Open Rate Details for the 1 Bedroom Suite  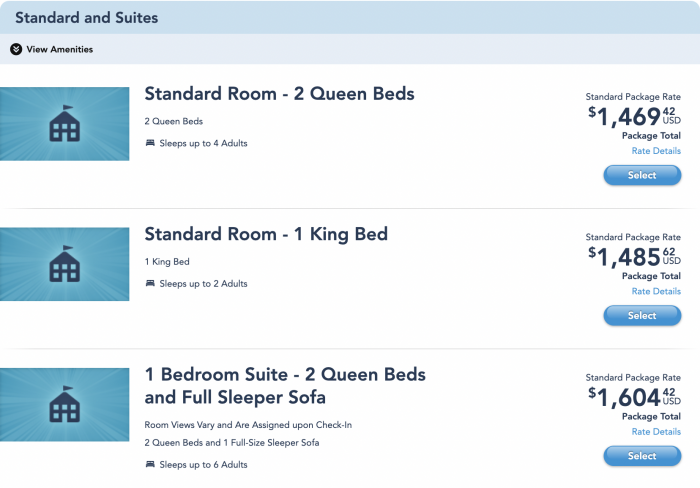(656, 432)
